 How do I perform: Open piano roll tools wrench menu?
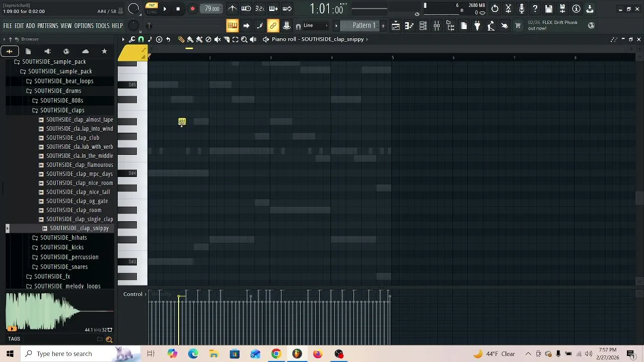[x=132, y=39]
